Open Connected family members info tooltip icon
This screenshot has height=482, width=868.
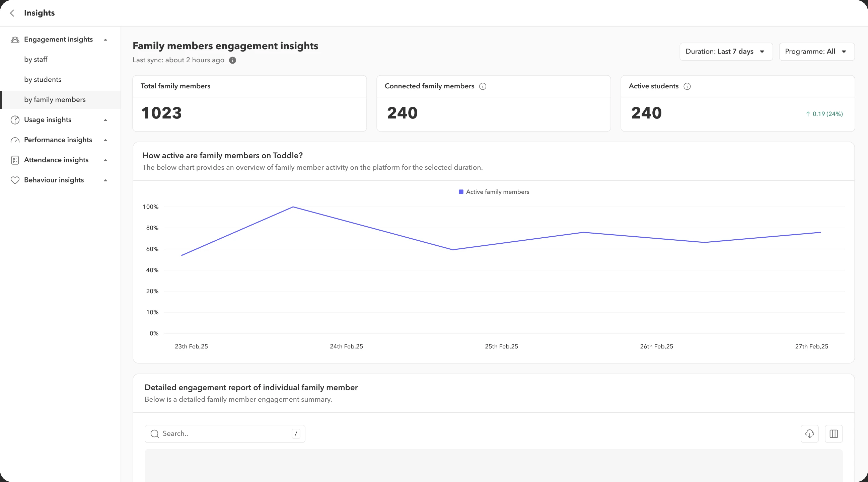pyautogui.click(x=483, y=87)
